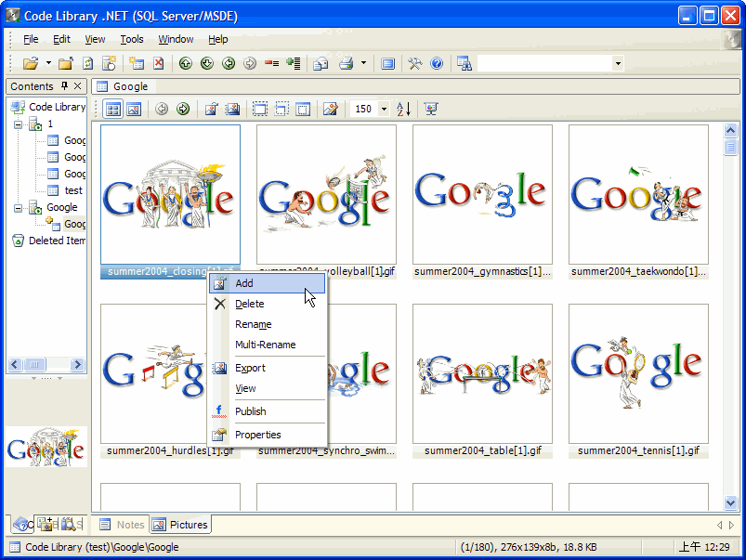Choose Export from the context menu
The width and height of the screenshot is (746, 560).
tap(268, 368)
